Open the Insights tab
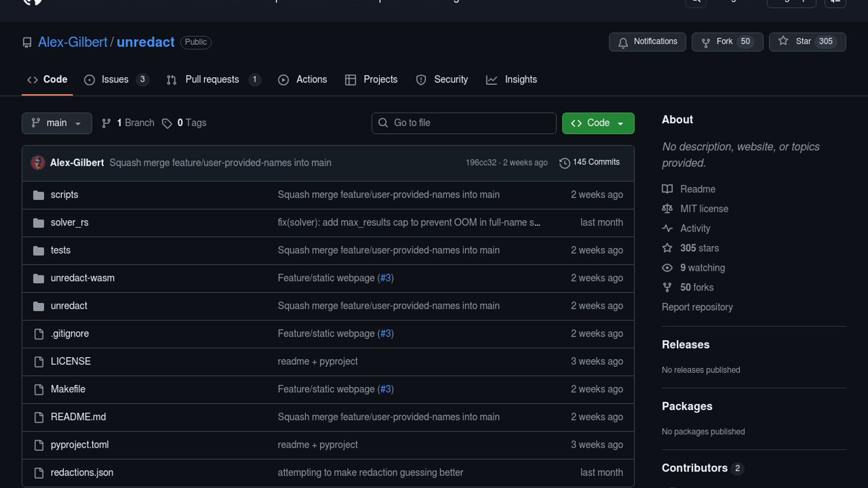This screenshot has width=868, height=488. click(520, 80)
